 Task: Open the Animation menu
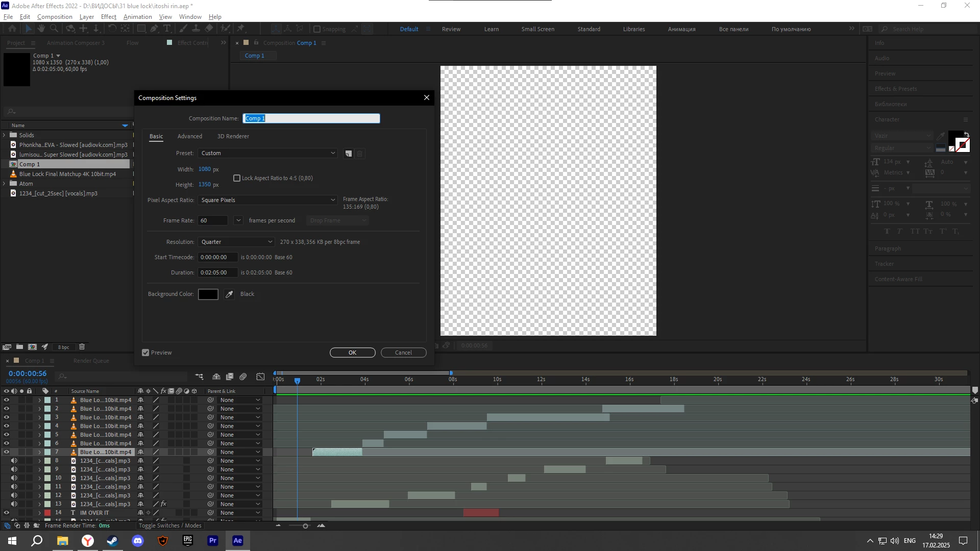[x=137, y=17]
